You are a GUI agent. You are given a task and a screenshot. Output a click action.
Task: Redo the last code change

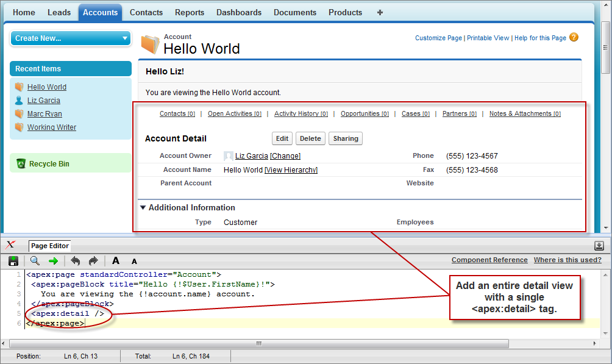[x=93, y=261]
